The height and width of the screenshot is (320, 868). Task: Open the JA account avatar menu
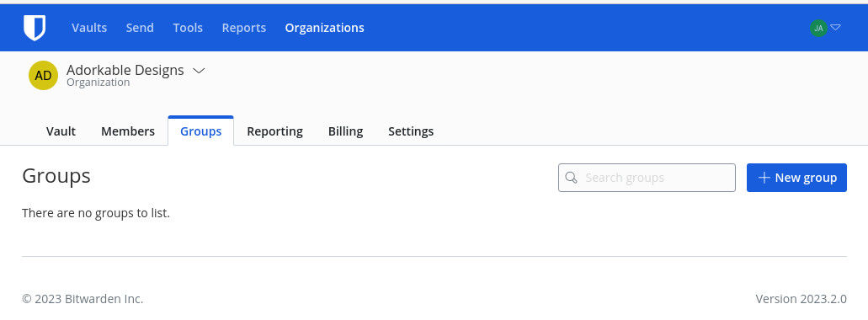coord(818,28)
